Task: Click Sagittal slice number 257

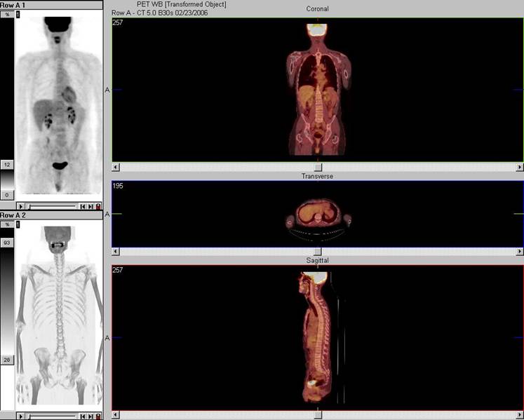Action: 118,270
